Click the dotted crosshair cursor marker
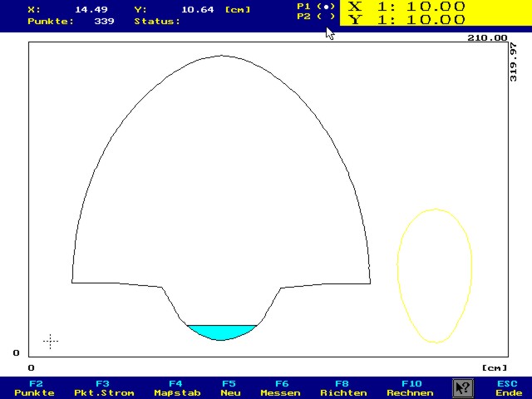 (x=51, y=341)
